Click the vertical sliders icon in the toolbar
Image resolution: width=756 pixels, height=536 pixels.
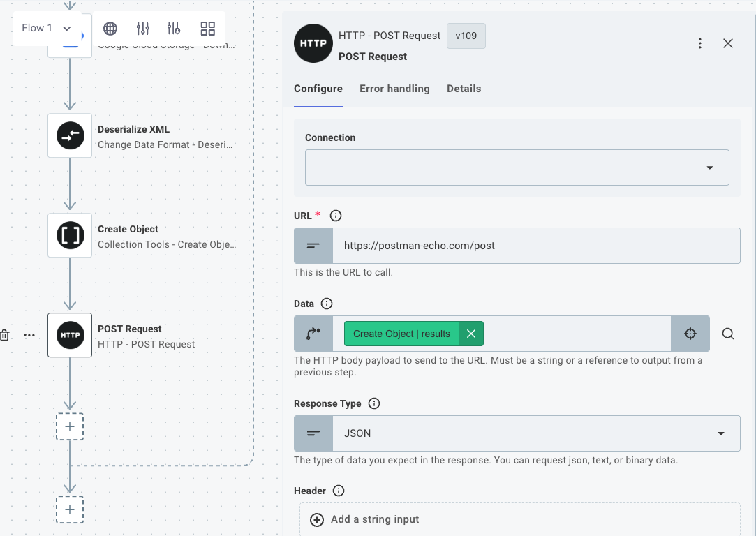point(175,29)
